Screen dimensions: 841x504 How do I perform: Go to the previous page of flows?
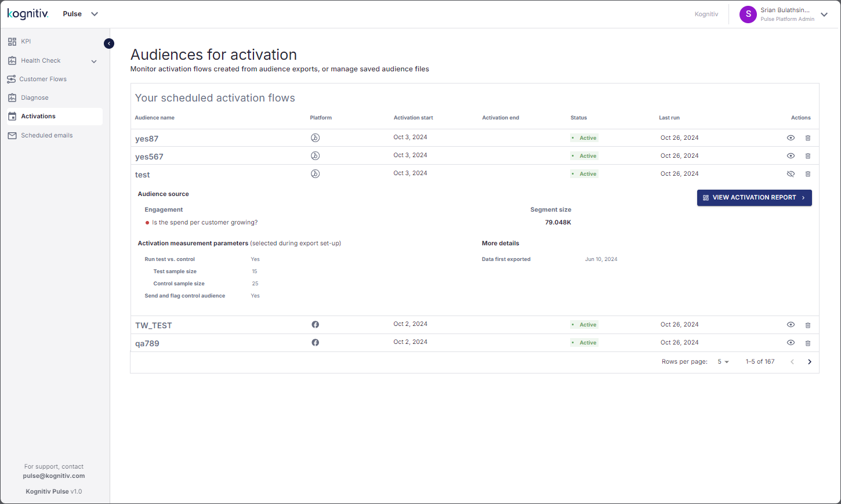tap(792, 362)
